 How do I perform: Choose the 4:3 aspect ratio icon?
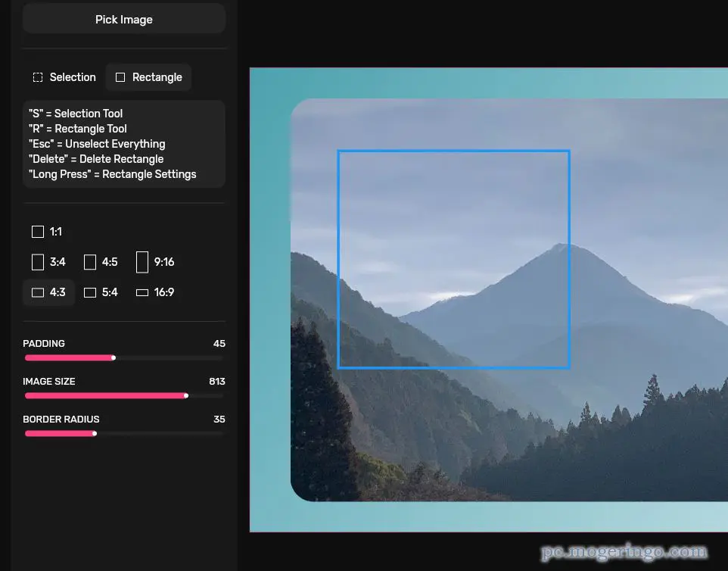[38, 292]
